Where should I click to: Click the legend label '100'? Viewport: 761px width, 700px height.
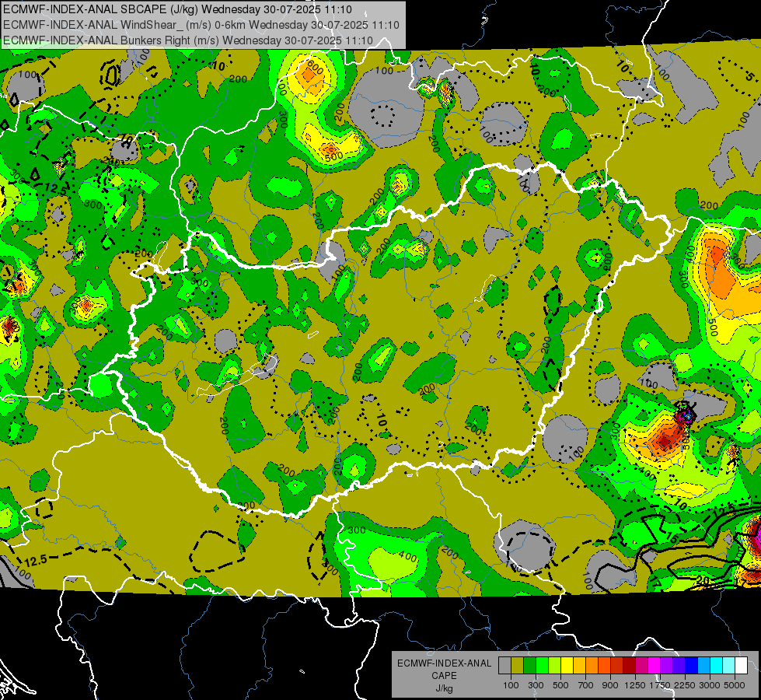[x=511, y=685]
